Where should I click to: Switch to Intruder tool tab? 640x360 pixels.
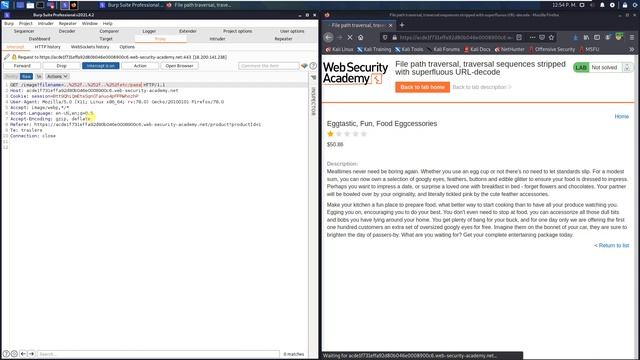pyautogui.click(x=217, y=39)
